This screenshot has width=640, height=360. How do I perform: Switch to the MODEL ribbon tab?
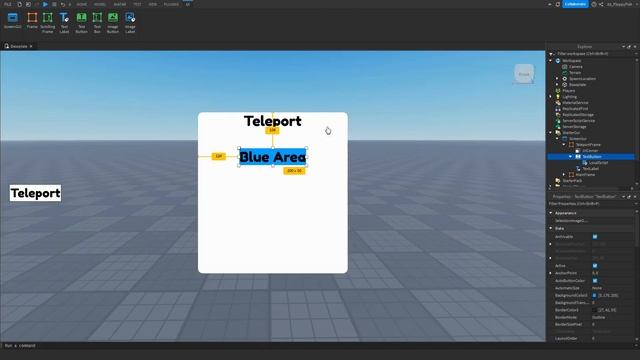click(x=100, y=4)
